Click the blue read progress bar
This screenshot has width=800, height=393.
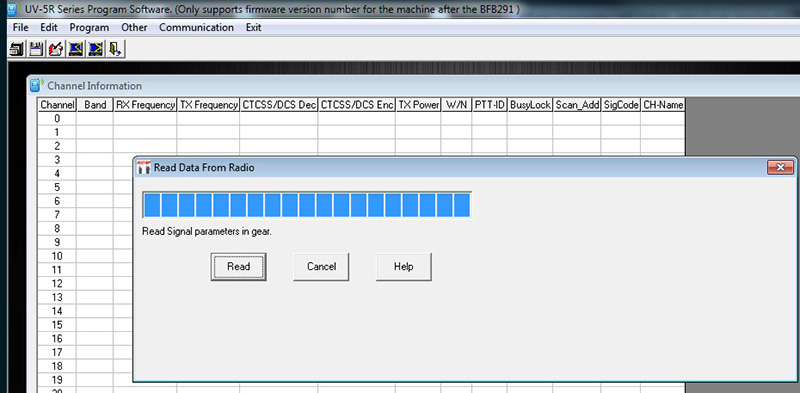tap(307, 205)
